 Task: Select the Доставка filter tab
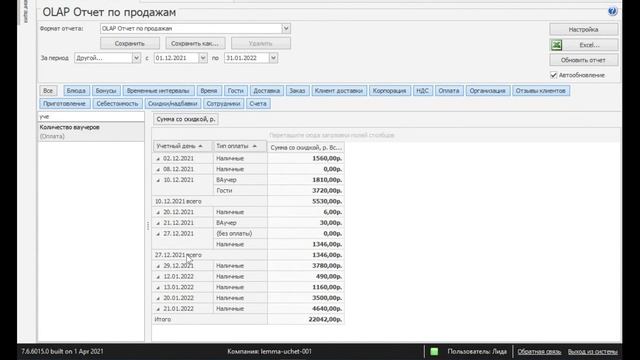(x=267, y=91)
